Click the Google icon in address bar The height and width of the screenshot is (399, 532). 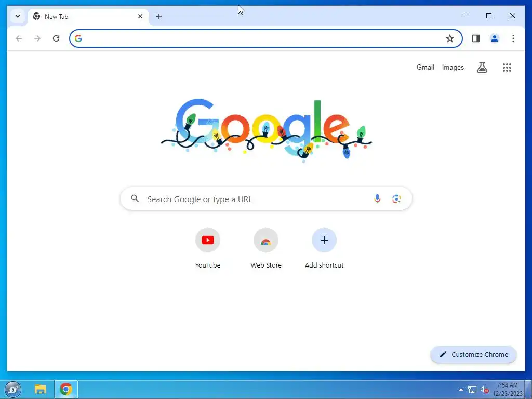(x=78, y=38)
